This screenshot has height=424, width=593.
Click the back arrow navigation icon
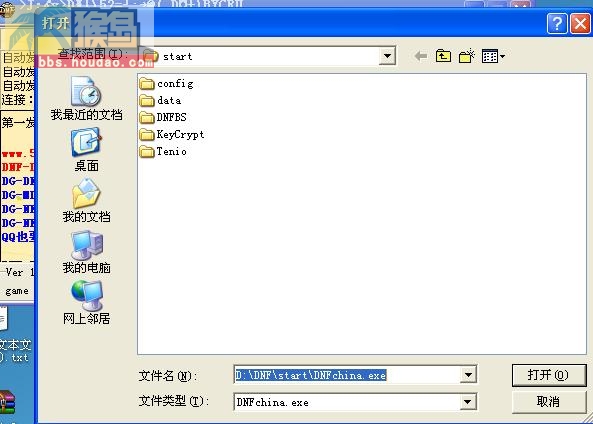(x=421, y=57)
